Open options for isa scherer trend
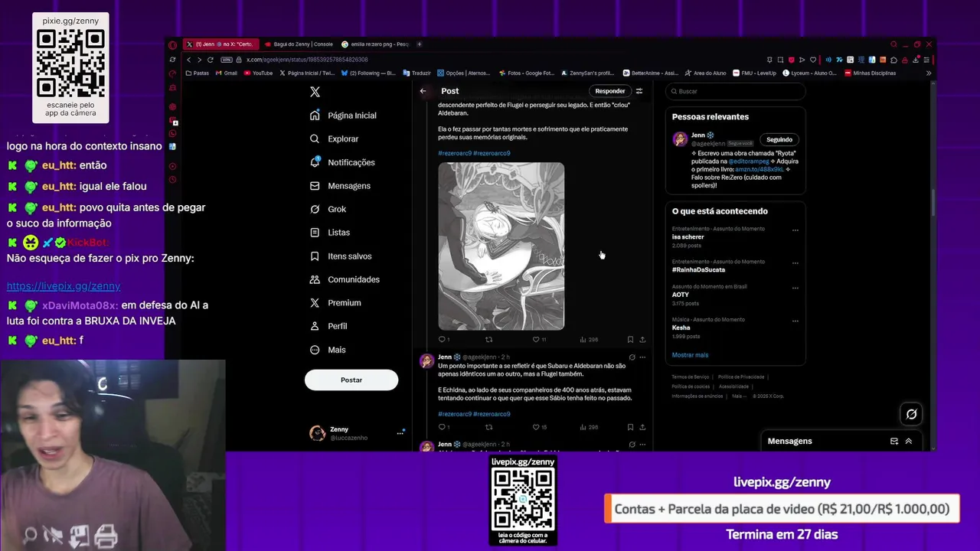Viewport: 980px width, 551px height. pos(795,230)
